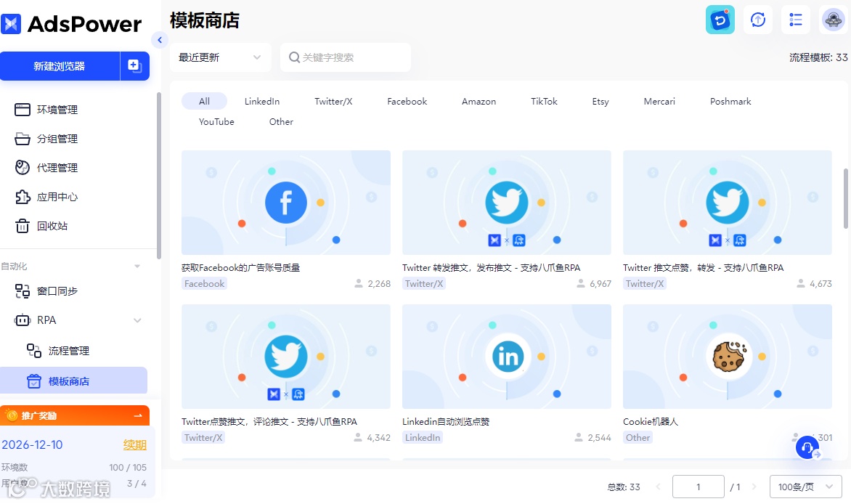
Task: Click the user count 2,544
Action: (599, 438)
